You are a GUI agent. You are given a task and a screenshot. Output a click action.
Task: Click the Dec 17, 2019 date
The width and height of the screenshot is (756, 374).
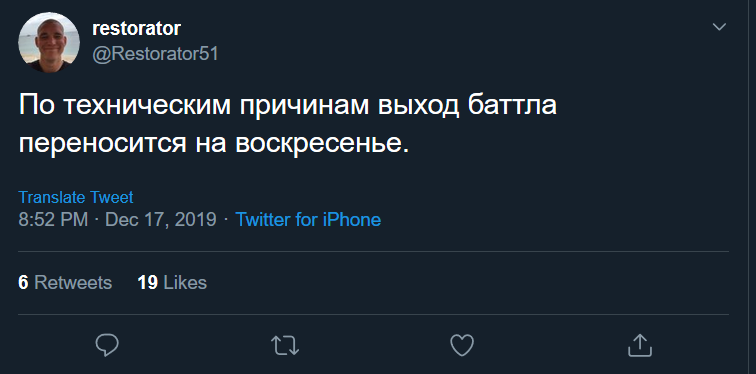point(161,220)
